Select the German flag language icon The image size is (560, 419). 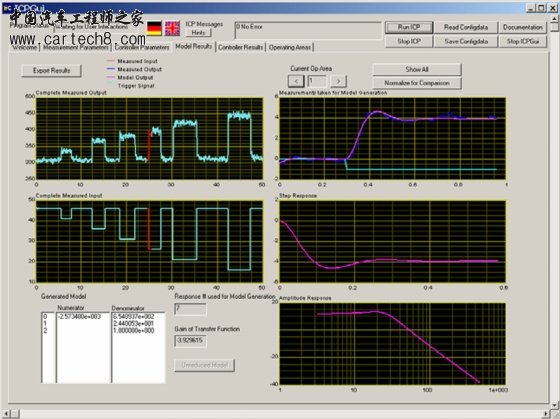tap(154, 28)
